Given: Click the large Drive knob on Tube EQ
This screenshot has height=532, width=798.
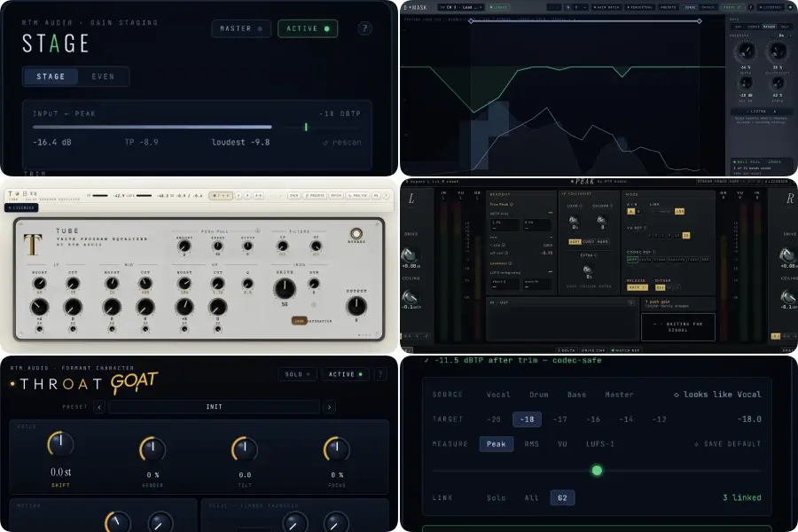Looking at the screenshot, I should pos(285,289).
